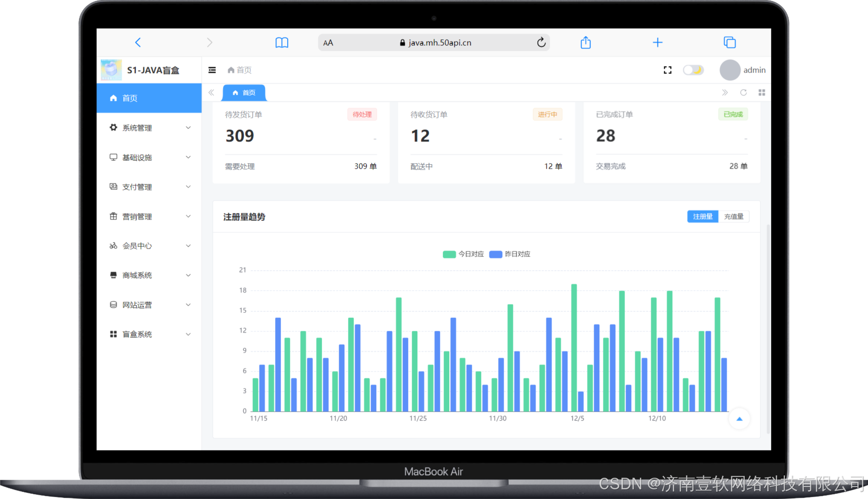Toggle the 昨日对应 blue legend series
The width and height of the screenshot is (868, 499).
click(510, 254)
